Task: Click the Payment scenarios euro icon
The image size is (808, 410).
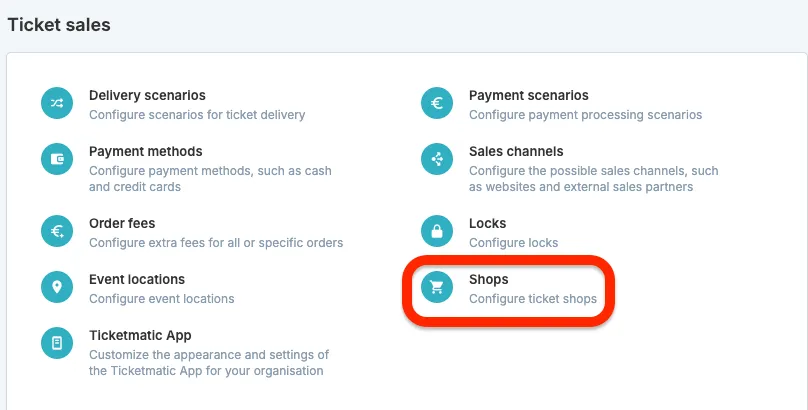Action: (x=437, y=103)
